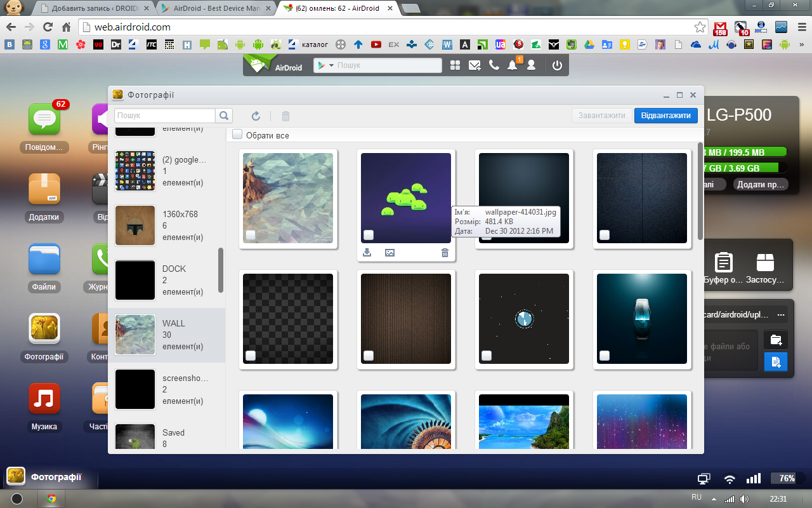Bookmark page with the star icon

click(x=700, y=27)
